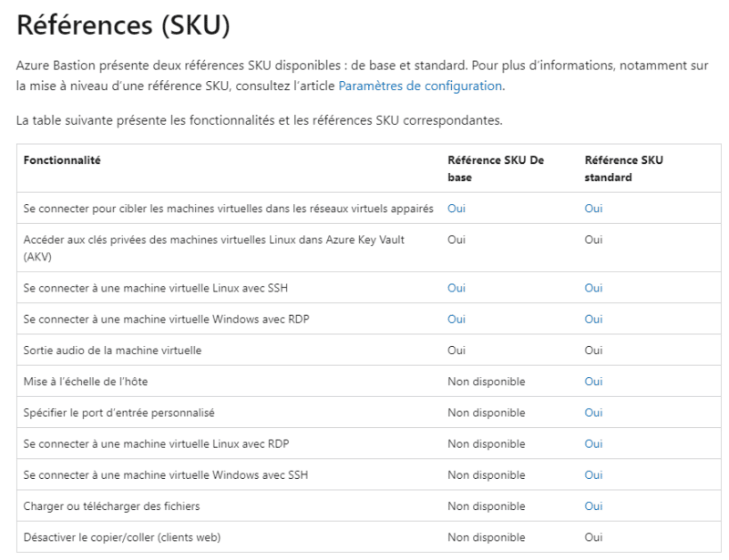Click the "Désactiver le copier/coller (clients web)" cell
This screenshot has width=729, height=560.
click(x=121, y=537)
